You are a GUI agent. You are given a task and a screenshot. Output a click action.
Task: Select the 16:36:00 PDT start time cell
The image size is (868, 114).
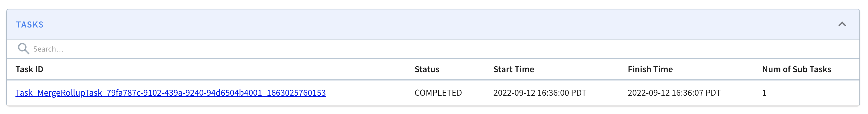(x=540, y=93)
